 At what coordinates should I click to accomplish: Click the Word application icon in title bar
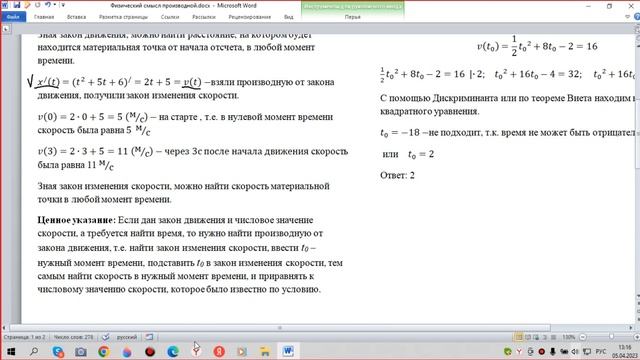coord(5,5)
